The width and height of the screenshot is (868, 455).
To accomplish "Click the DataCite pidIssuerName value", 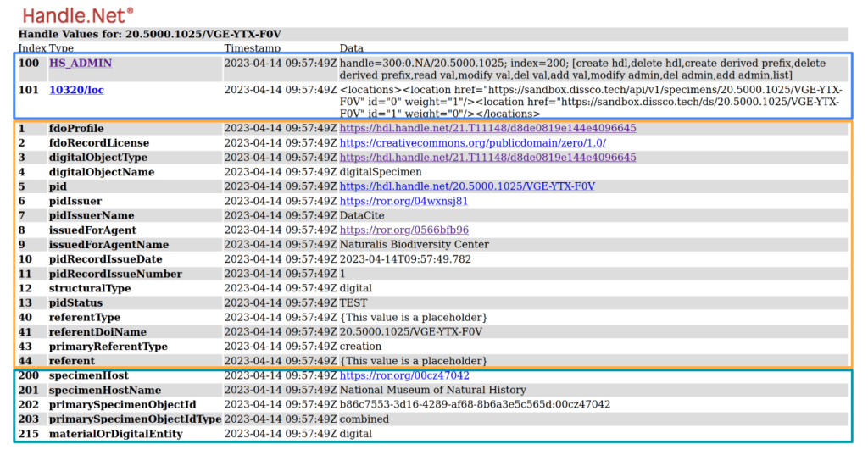I will point(362,216).
